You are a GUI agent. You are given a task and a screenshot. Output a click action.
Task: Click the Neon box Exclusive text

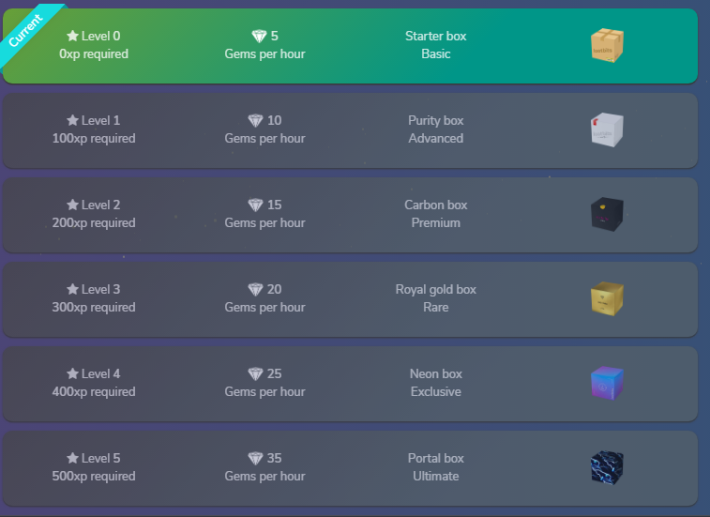pos(436,383)
